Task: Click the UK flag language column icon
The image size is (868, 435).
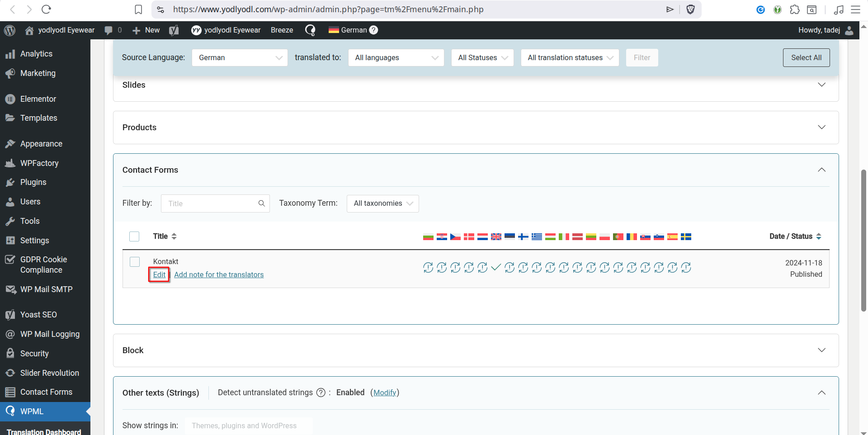Action: tap(496, 236)
